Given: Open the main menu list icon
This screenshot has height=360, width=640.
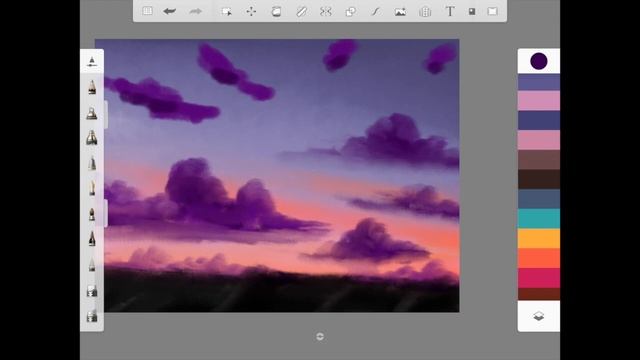Looking at the screenshot, I should [147, 11].
